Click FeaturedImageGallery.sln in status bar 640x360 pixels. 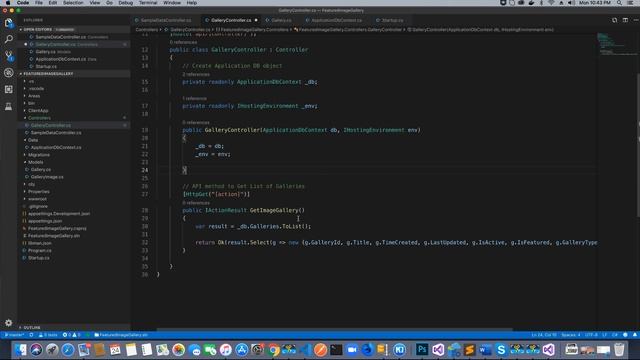[121, 335]
